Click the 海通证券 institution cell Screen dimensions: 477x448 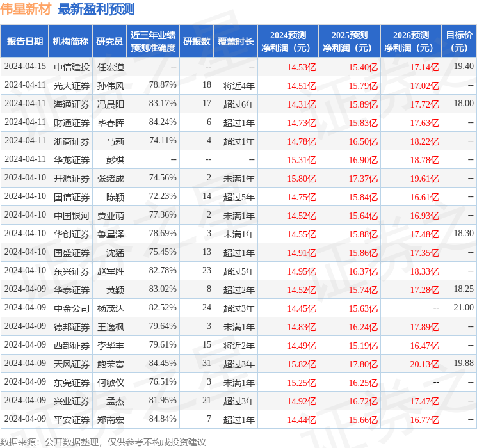(x=72, y=104)
